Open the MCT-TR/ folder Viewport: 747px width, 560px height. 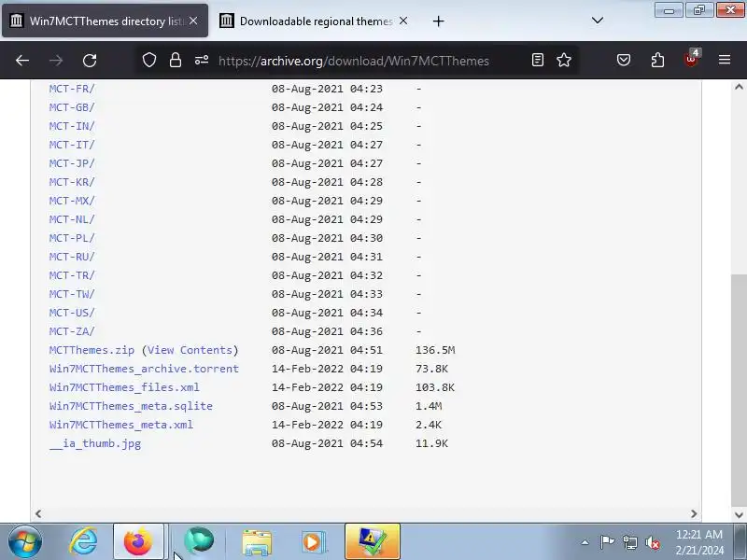(x=72, y=275)
